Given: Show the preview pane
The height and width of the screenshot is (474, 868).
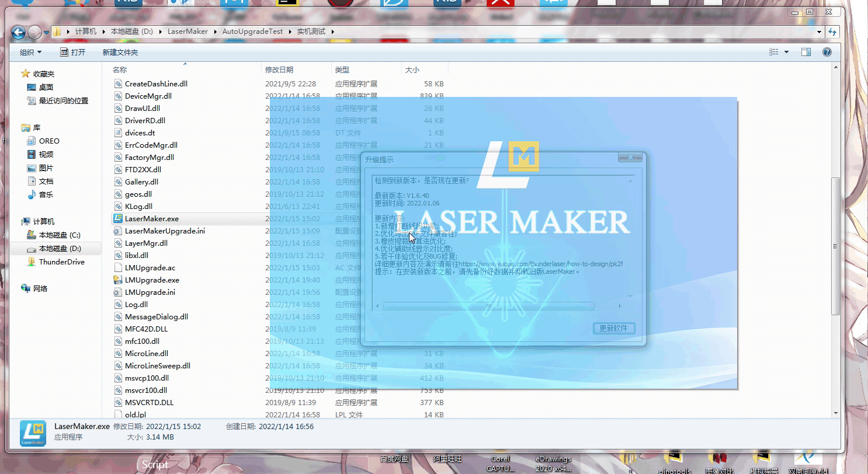Looking at the screenshot, I should coord(806,52).
